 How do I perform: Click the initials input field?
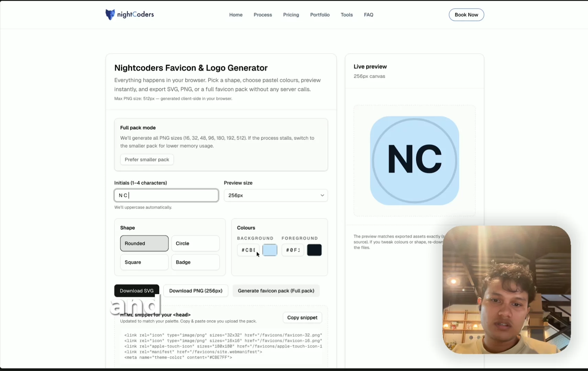tap(166, 195)
